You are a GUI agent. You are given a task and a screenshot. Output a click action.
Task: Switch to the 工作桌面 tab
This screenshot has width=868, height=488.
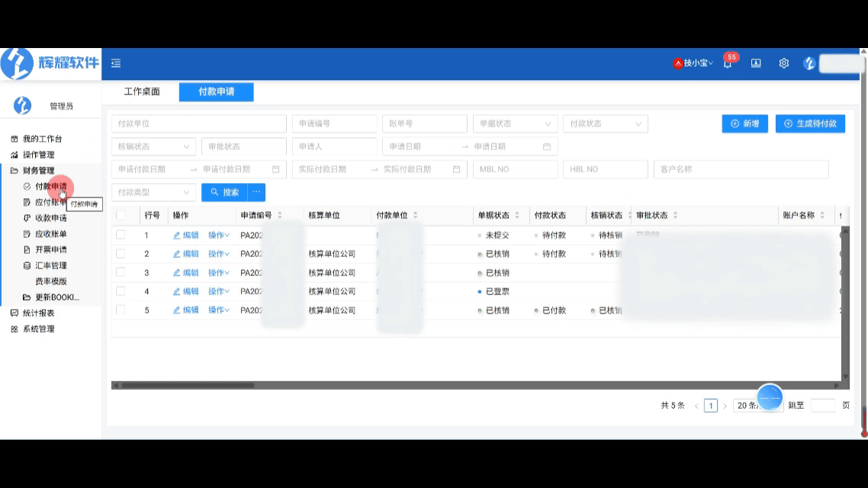pyautogui.click(x=142, y=91)
